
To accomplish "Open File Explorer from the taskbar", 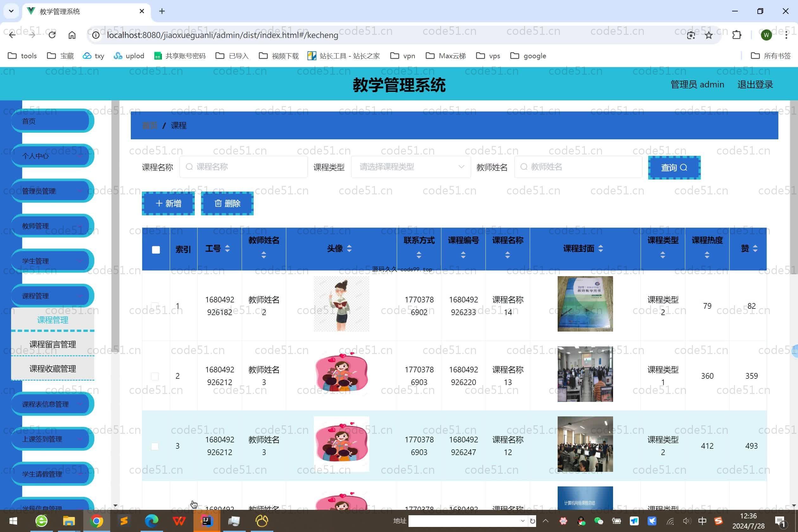I will point(69,521).
